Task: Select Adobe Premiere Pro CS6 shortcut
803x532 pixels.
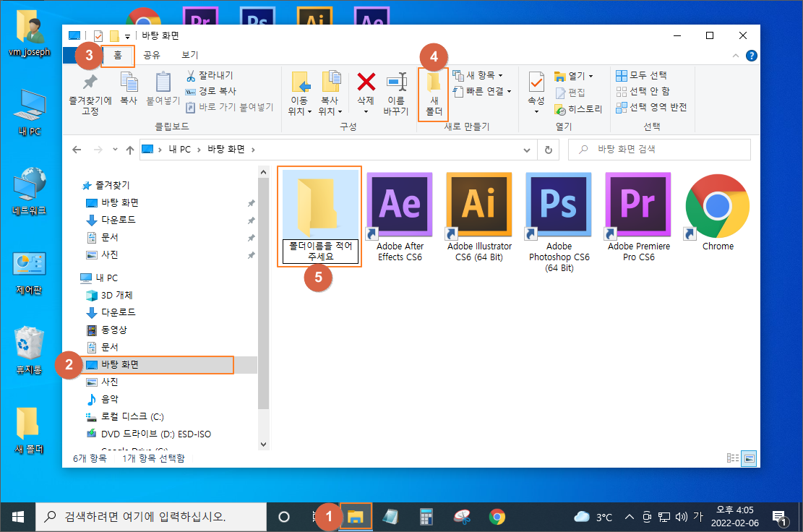Action: [x=639, y=218]
